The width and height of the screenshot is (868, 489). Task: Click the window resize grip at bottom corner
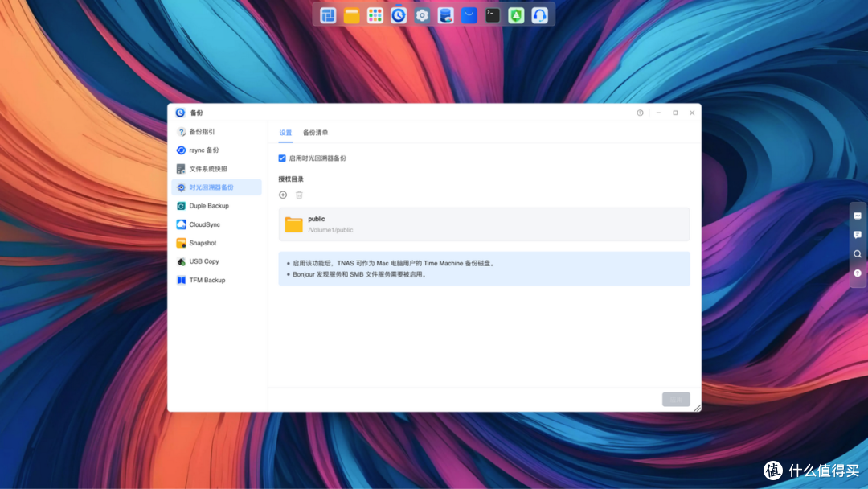(x=698, y=408)
